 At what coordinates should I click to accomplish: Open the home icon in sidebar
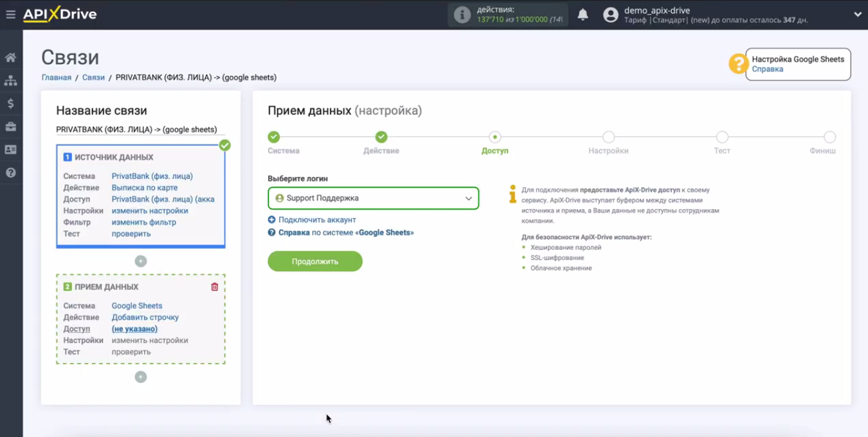tap(11, 58)
